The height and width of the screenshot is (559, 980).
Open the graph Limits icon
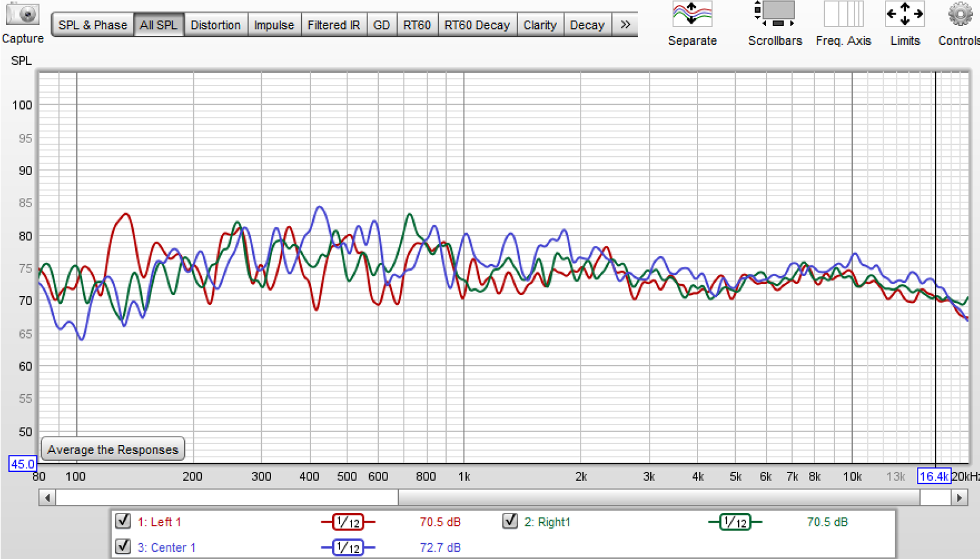(904, 15)
